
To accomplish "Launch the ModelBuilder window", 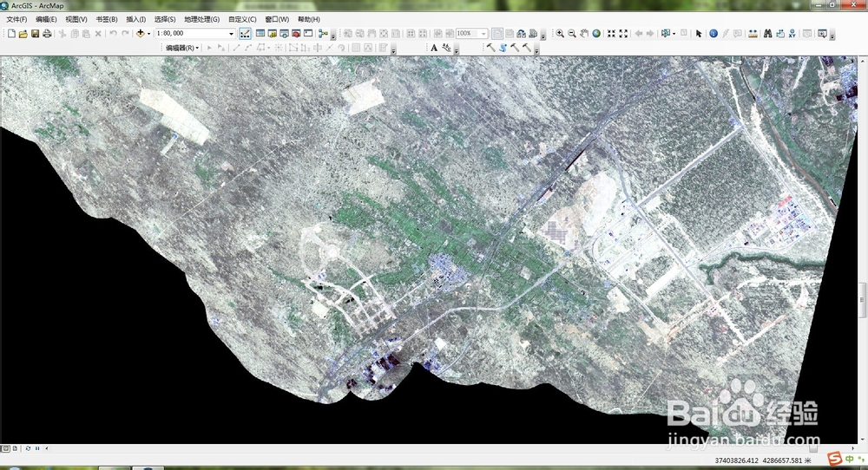I will coord(323,34).
